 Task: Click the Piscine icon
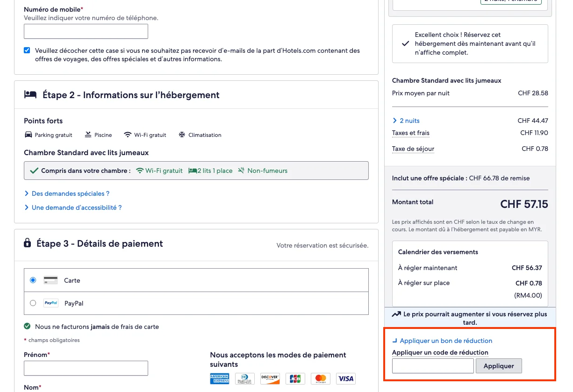pos(87,135)
